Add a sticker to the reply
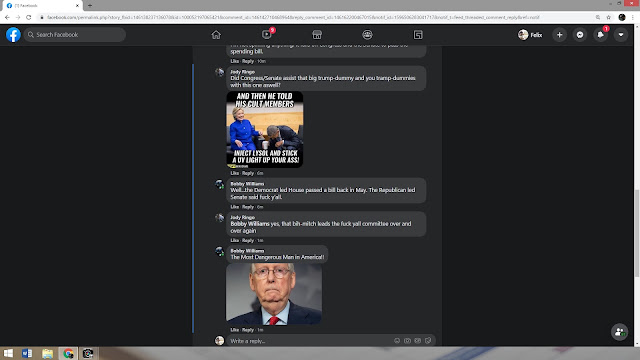 (428, 340)
